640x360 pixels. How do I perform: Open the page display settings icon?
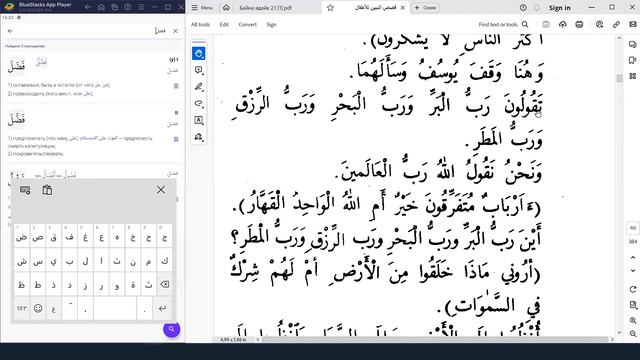pos(633,305)
